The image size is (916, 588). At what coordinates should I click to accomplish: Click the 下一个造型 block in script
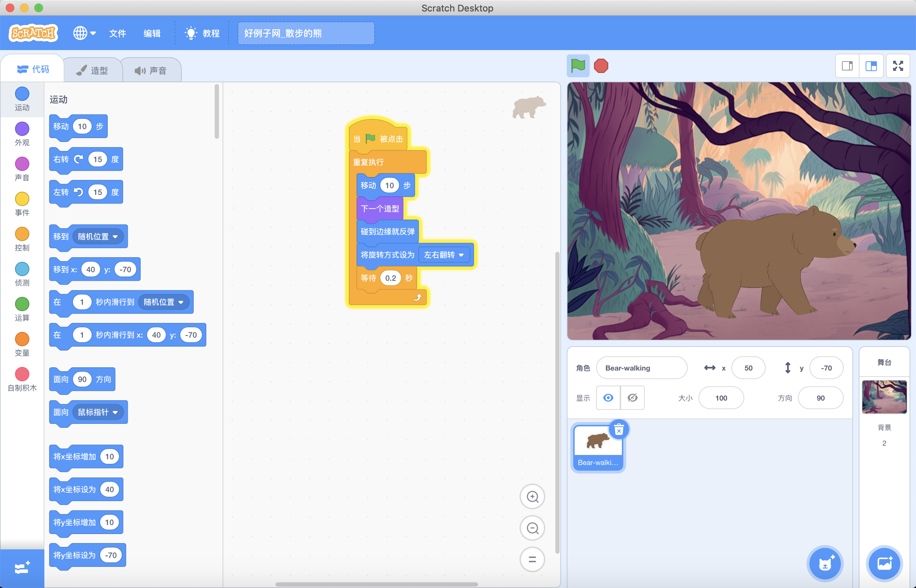[380, 209]
